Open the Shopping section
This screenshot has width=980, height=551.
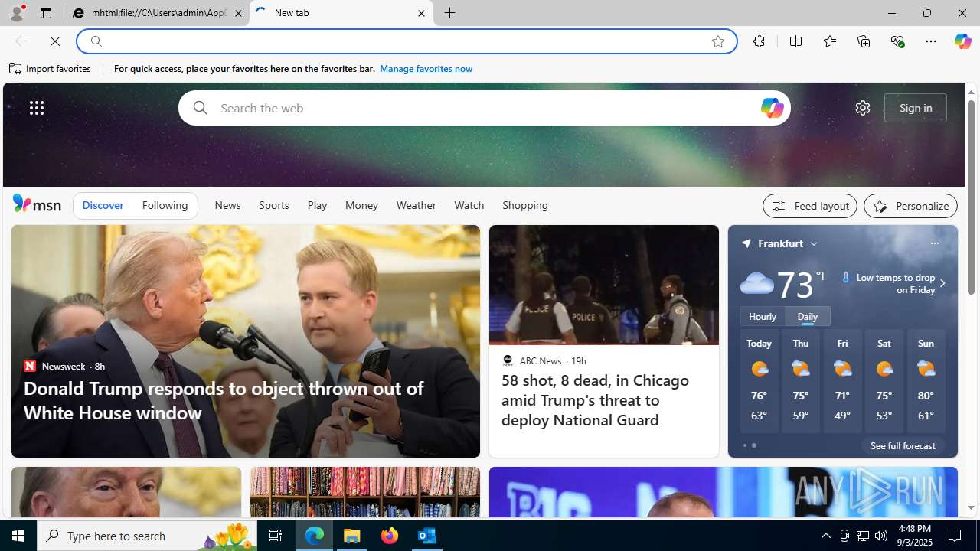coord(525,205)
